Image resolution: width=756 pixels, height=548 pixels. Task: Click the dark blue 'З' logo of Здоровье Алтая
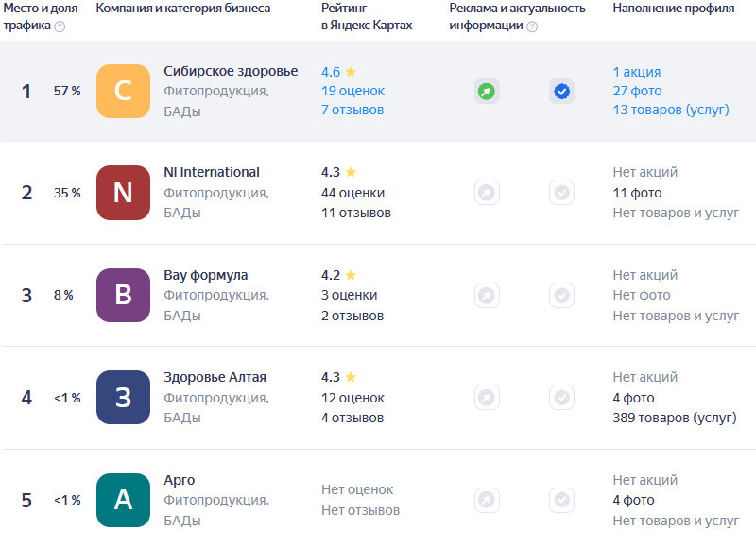(x=124, y=397)
